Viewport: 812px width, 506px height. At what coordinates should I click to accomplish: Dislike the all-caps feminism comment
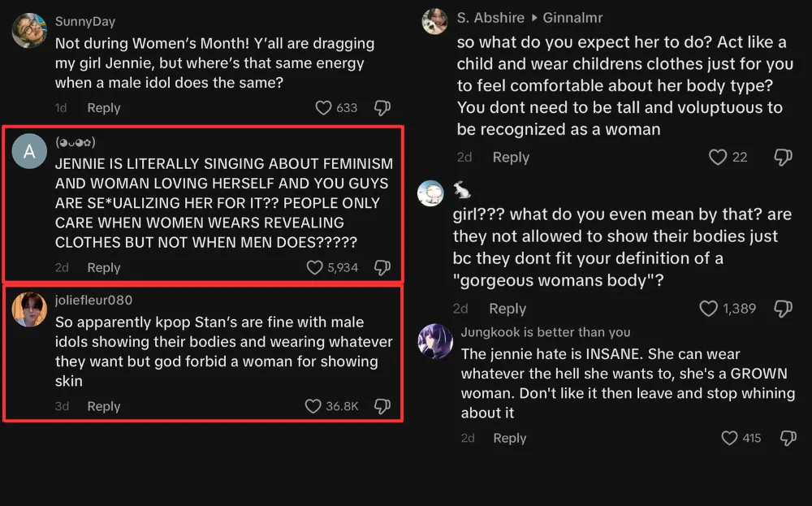(x=382, y=267)
